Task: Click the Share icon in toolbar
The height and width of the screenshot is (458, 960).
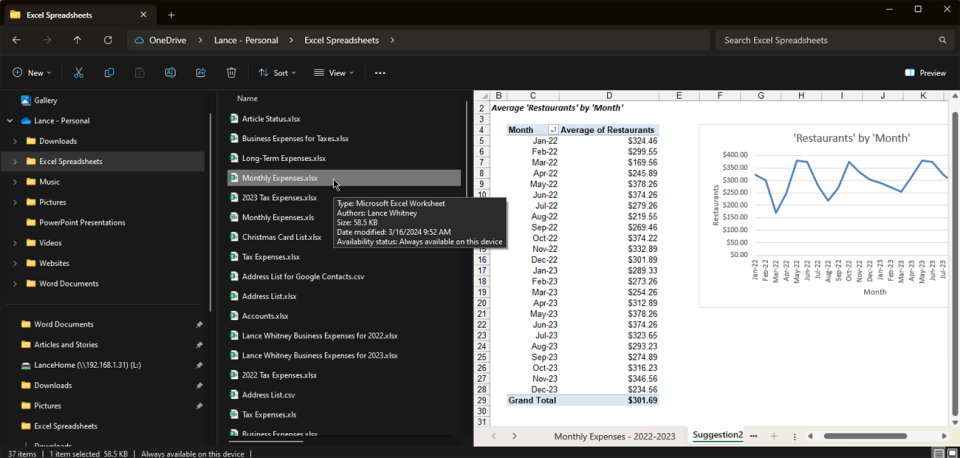Action: tap(201, 73)
